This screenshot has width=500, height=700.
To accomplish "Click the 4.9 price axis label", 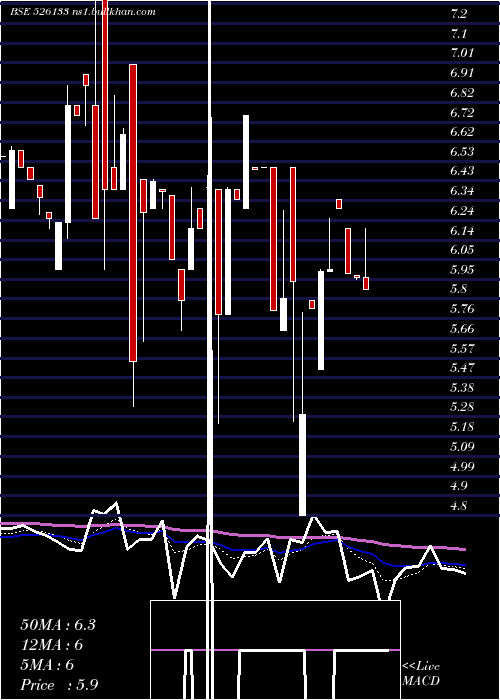I will [459, 486].
